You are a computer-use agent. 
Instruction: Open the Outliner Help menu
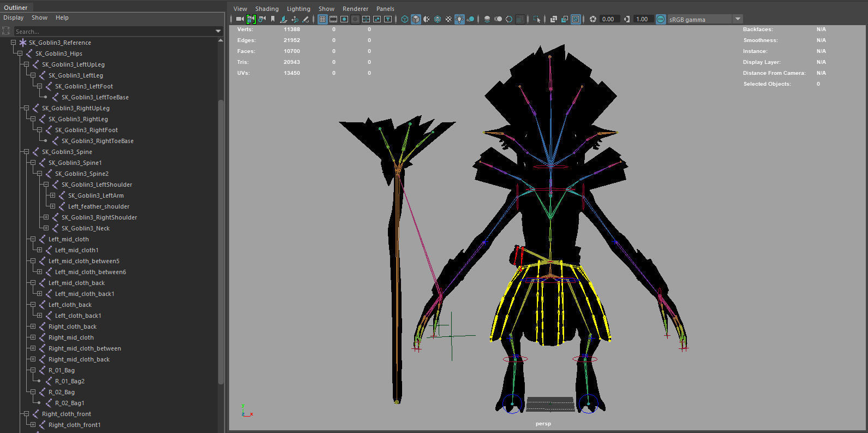pyautogui.click(x=62, y=17)
